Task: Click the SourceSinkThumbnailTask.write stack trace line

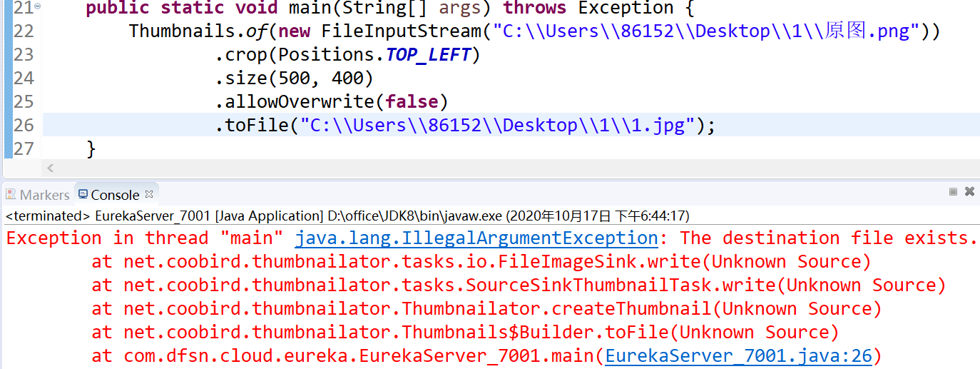Action: pos(519,285)
